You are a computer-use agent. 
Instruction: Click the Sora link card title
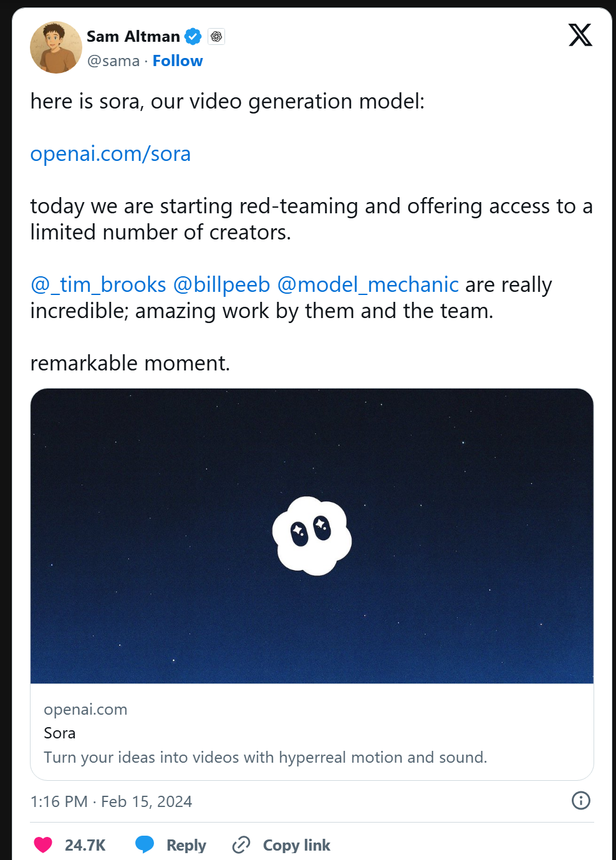(x=60, y=733)
